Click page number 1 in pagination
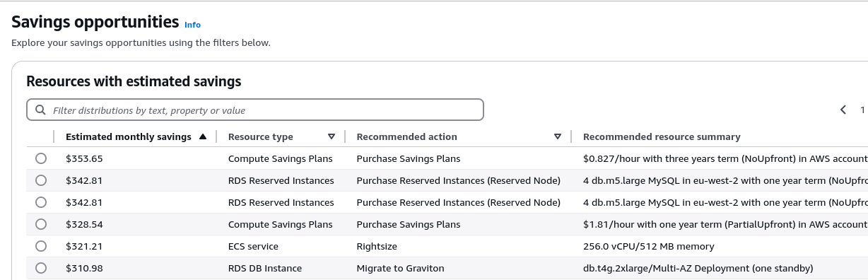 coord(862,110)
